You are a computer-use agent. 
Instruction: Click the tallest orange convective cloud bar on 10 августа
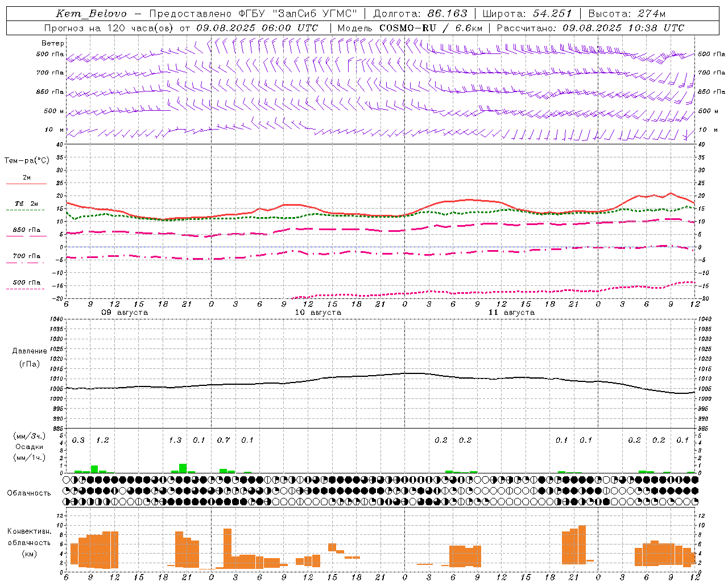227,548
